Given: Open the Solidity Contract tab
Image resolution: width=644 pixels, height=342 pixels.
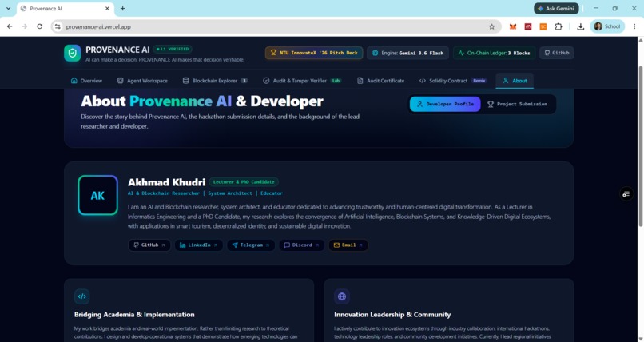Looking at the screenshot, I should [x=453, y=81].
